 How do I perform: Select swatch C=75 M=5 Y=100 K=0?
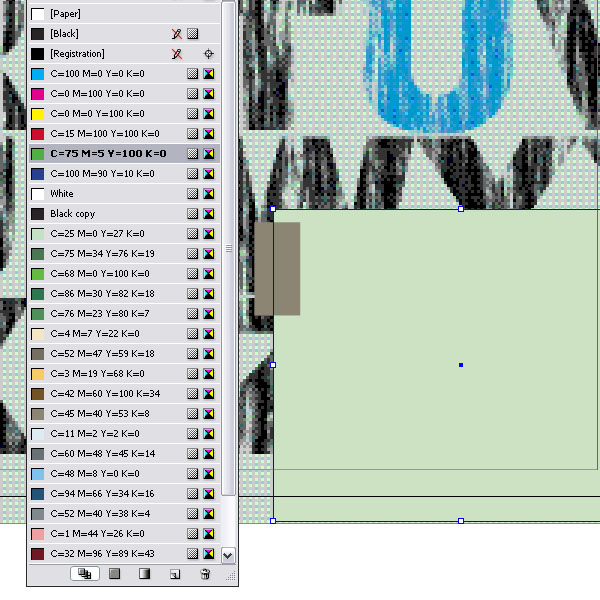[124, 153]
